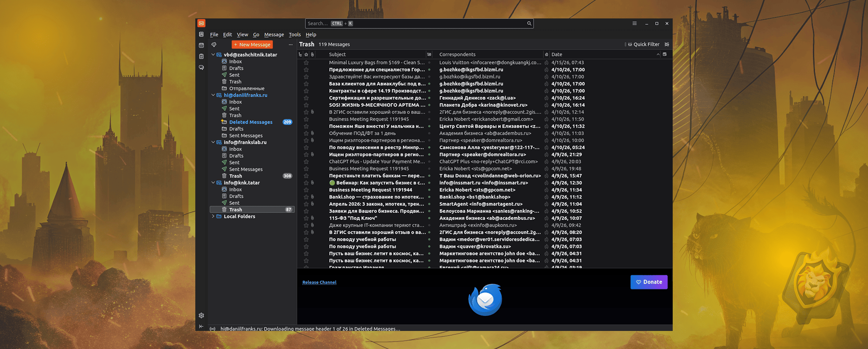Toggle read status of Minimal Luxury Bags message
Screen dimensions: 868x349
click(429, 63)
